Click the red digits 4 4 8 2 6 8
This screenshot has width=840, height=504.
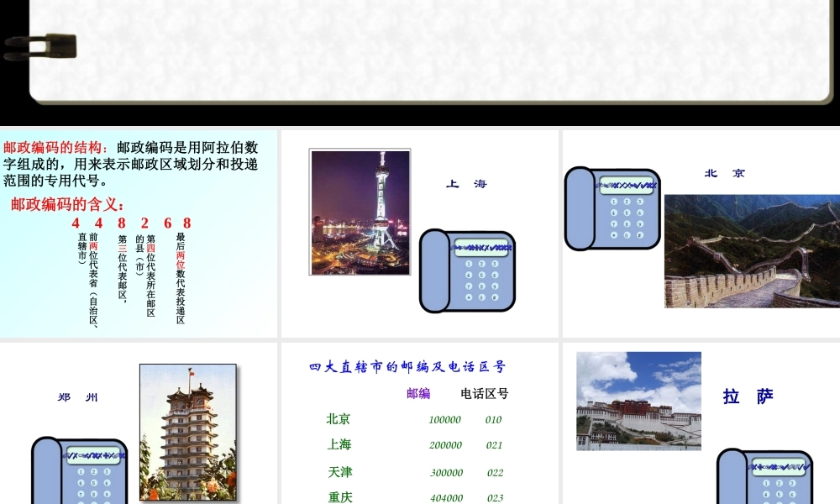coord(130,223)
